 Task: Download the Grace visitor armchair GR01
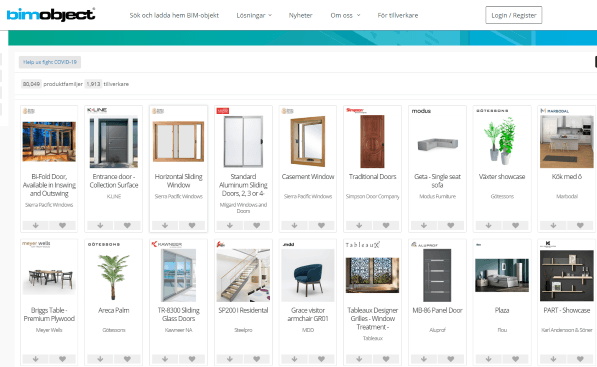294,359
